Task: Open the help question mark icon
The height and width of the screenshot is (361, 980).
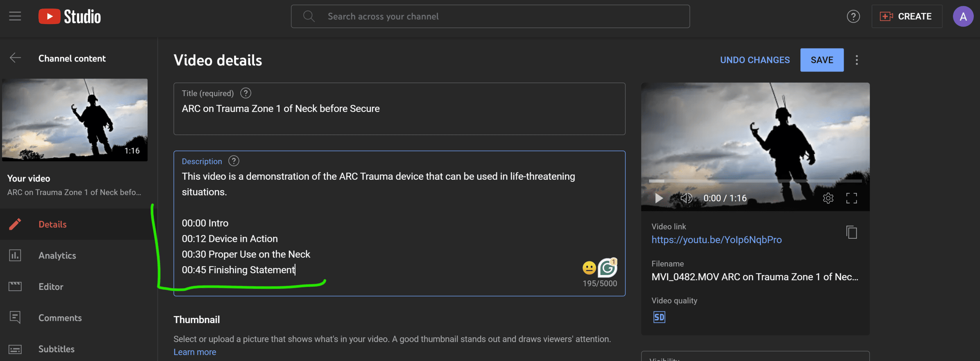Action: [853, 16]
